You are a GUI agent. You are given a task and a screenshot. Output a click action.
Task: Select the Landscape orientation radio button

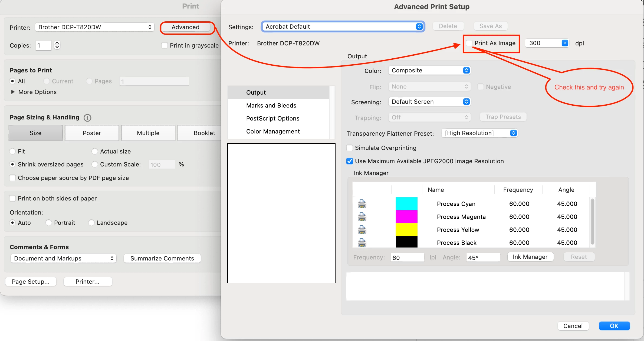point(91,223)
